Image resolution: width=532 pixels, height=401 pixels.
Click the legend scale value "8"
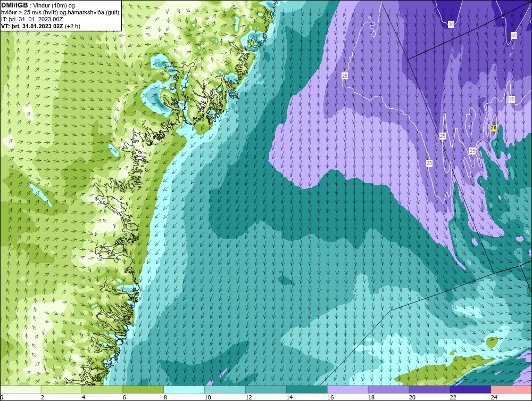pos(165,397)
